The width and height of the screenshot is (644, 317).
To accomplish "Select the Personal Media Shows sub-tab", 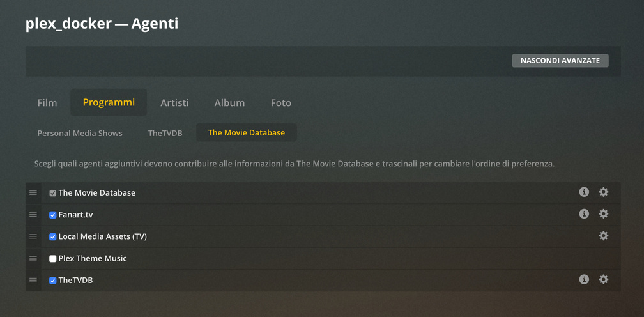I will 80,133.
